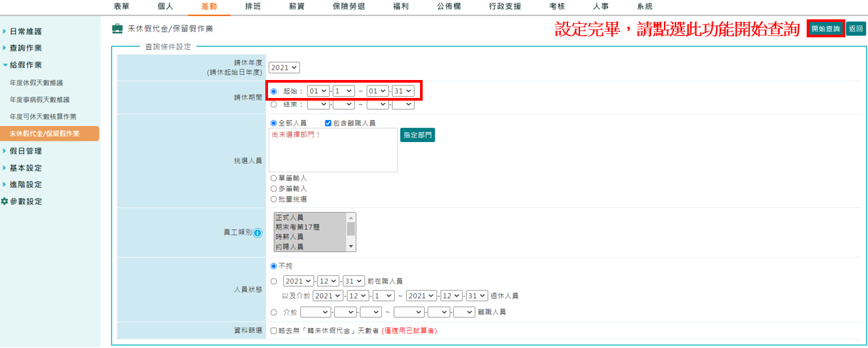Viewport: 868px width, 348px height.
Task: Click the briefcase icon beside 未休假代金/保留假作業 title
Action: (x=117, y=29)
